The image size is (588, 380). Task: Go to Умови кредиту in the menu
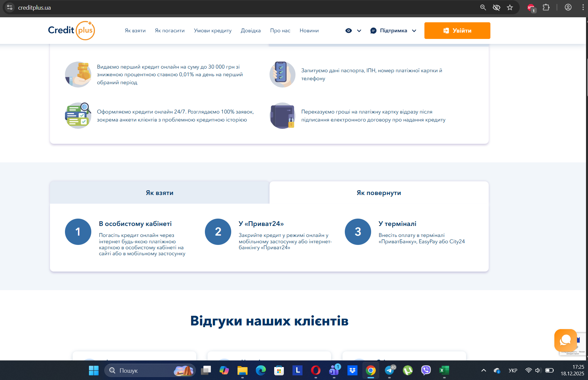tap(213, 31)
